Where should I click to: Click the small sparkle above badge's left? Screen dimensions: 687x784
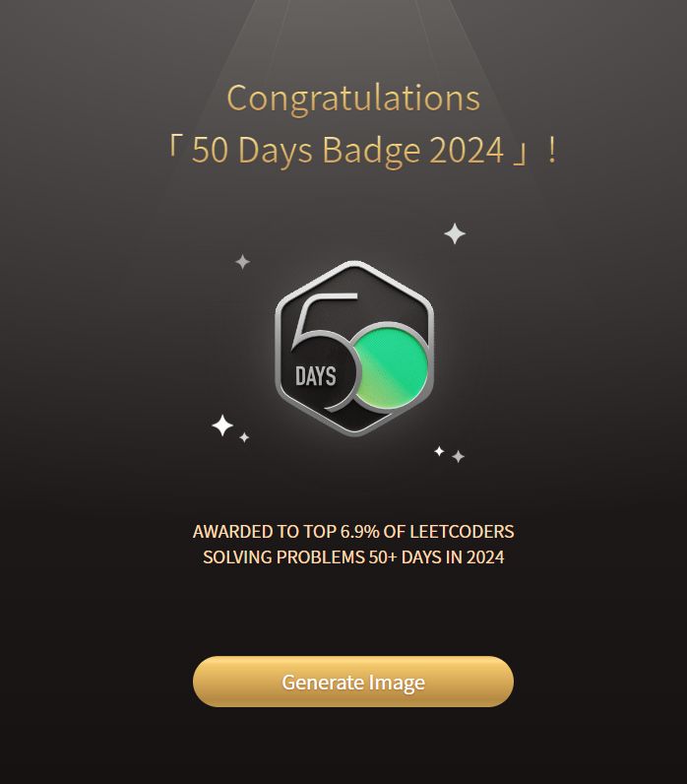[243, 262]
